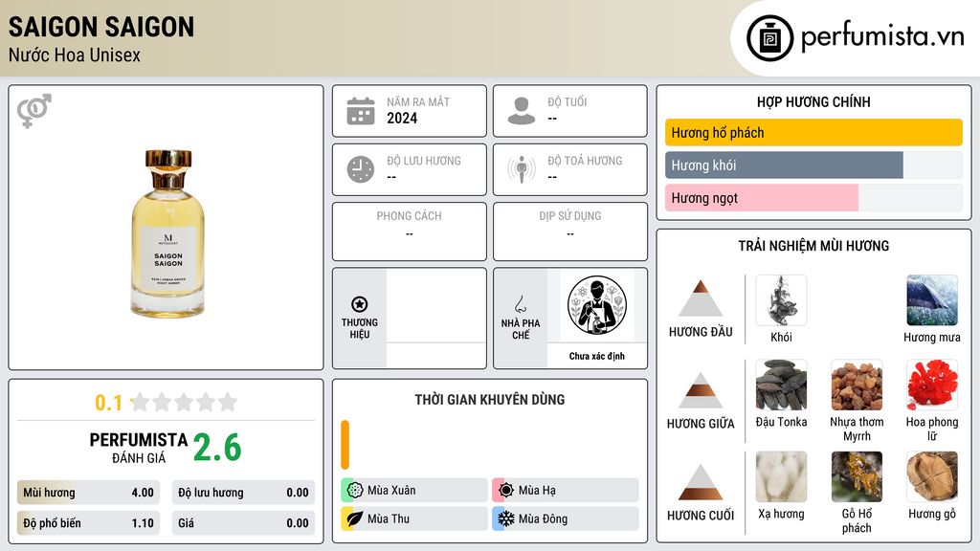Select the Hương hổ phách accord bar
The image size is (980, 551).
point(813,132)
